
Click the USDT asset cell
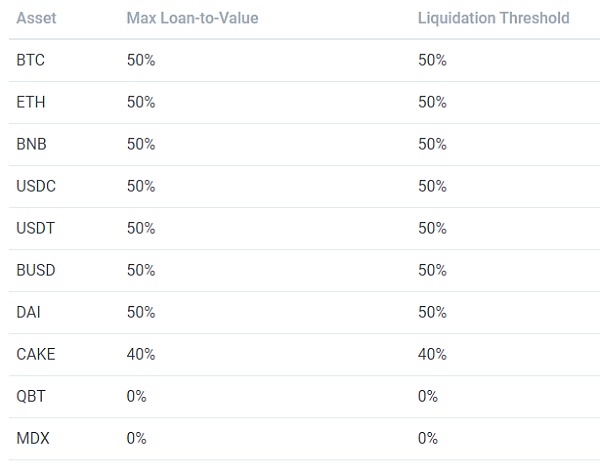click(x=35, y=228)
